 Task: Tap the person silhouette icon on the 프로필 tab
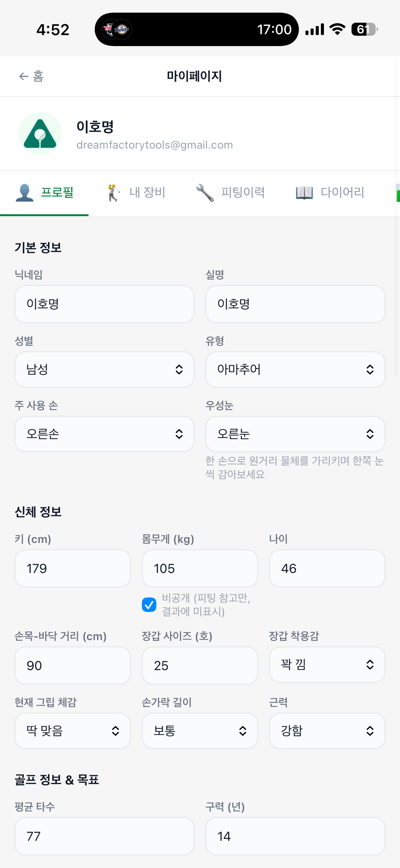(25, 193)
